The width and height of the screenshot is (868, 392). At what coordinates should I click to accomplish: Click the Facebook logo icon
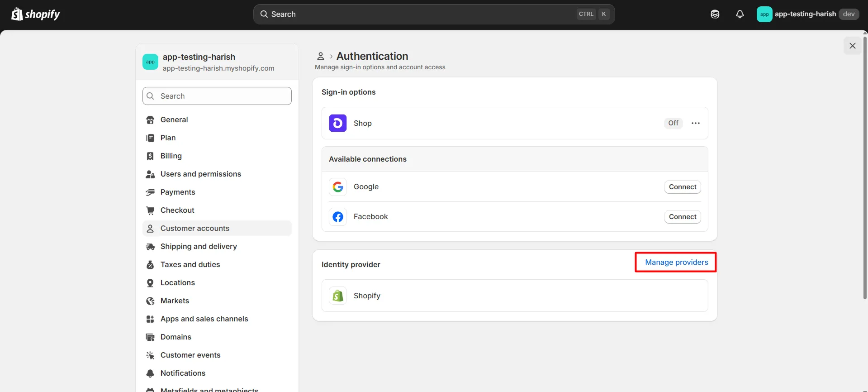(x=338, y=217)
